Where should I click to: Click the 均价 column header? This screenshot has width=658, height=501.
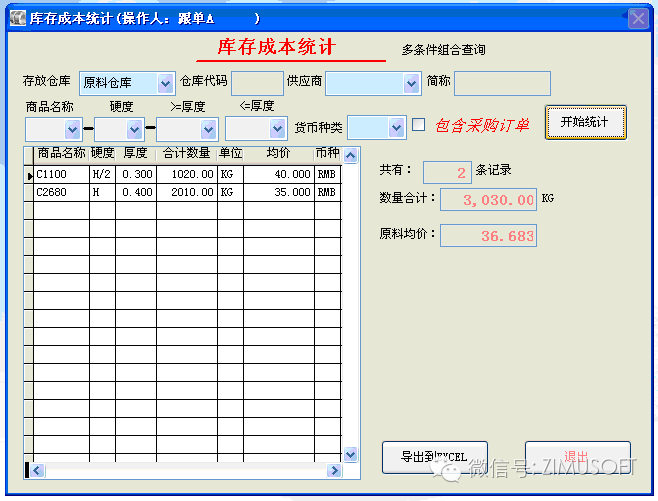279,154
